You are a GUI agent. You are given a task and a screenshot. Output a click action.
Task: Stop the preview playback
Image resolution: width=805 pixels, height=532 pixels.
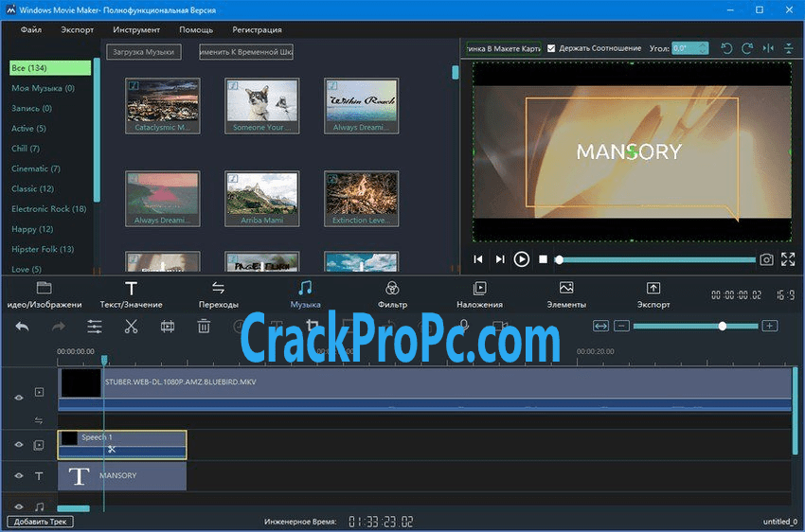click(x=544, y=259)
